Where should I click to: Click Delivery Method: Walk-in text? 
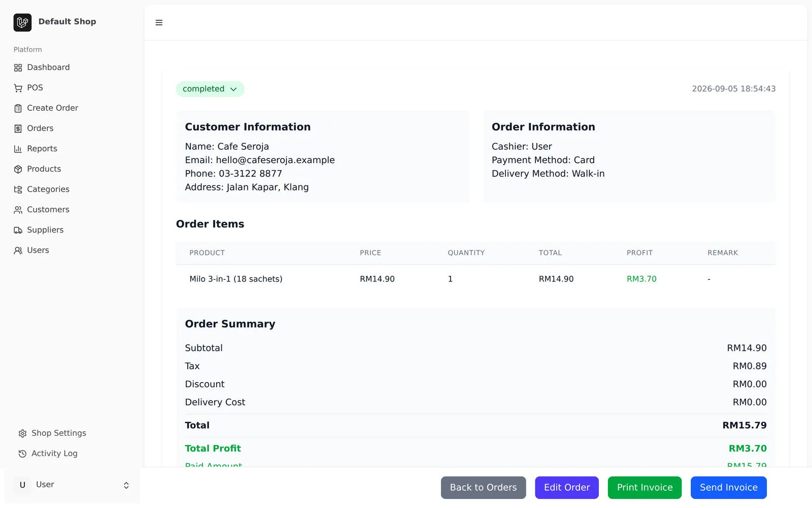click(x=548, y=174)
